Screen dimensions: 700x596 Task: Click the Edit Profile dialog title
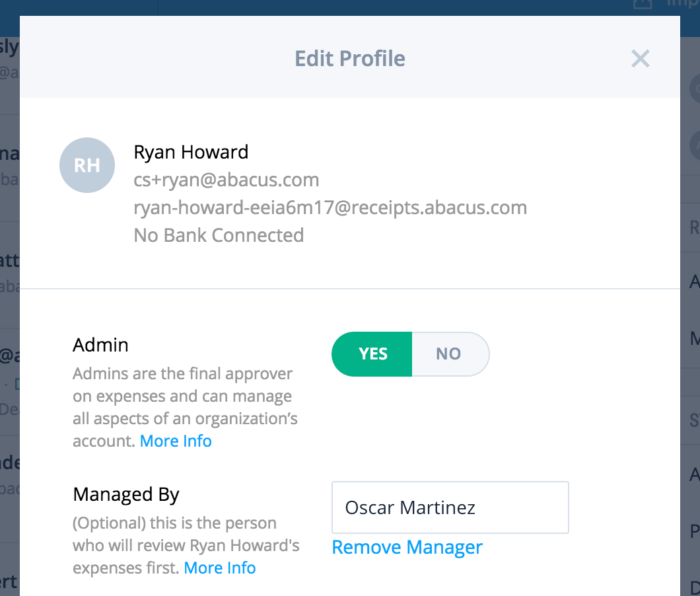[x=349, y=59]
